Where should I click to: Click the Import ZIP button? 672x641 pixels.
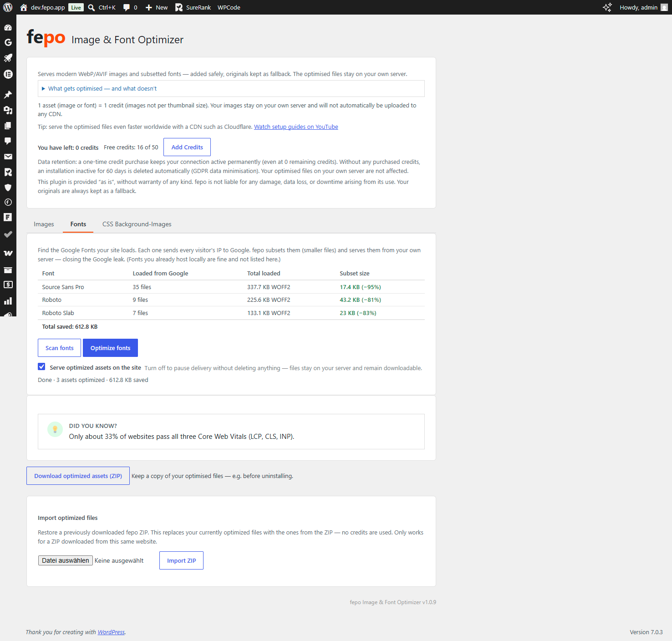pyautogui.click(x=181, y=560)
